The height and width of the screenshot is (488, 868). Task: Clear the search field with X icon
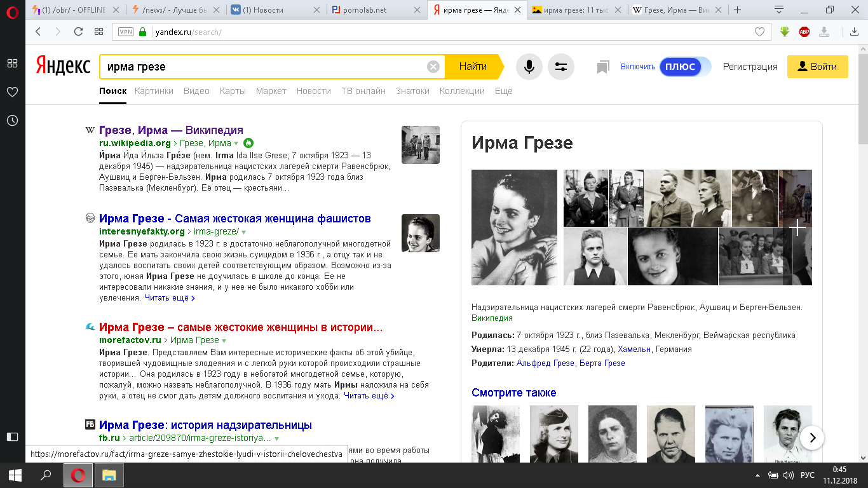tap(433, 67)
